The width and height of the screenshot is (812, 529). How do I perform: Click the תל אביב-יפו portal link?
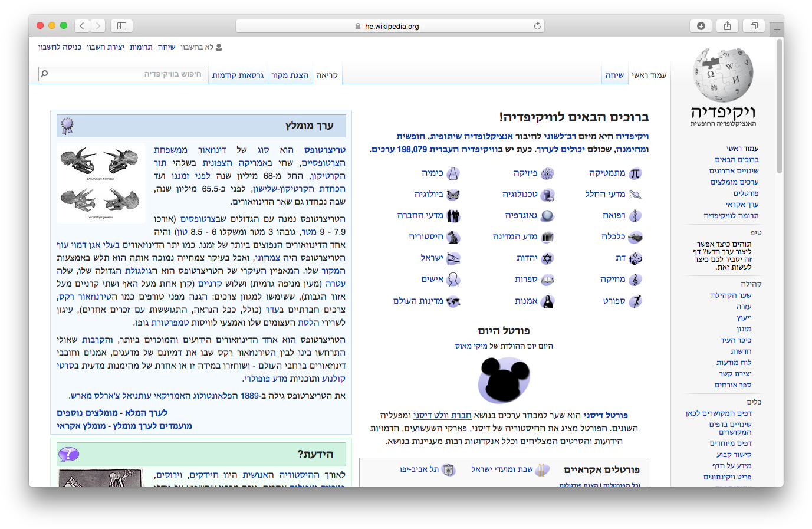pos(419,469)
